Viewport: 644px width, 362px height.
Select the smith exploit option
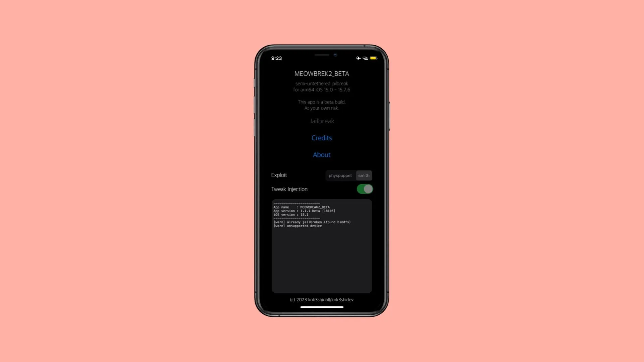364,176
